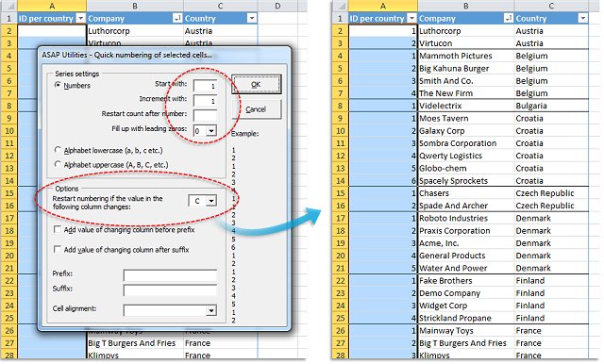604x364 pixels.
Task: Open the ID per country filter in right sheet
Action: 411,19
